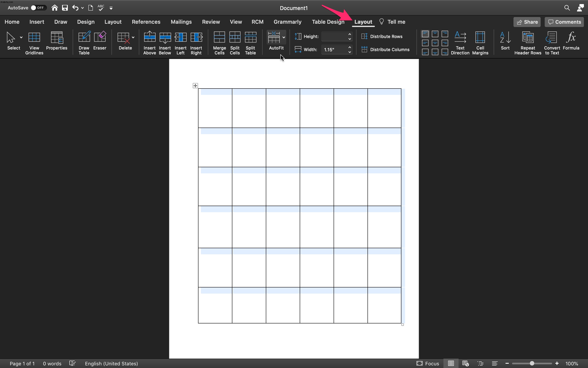Image resolution: width=588 pixels, height=368 pixels.
Task: Click the Insert Above icon
Action: [150, 37]
